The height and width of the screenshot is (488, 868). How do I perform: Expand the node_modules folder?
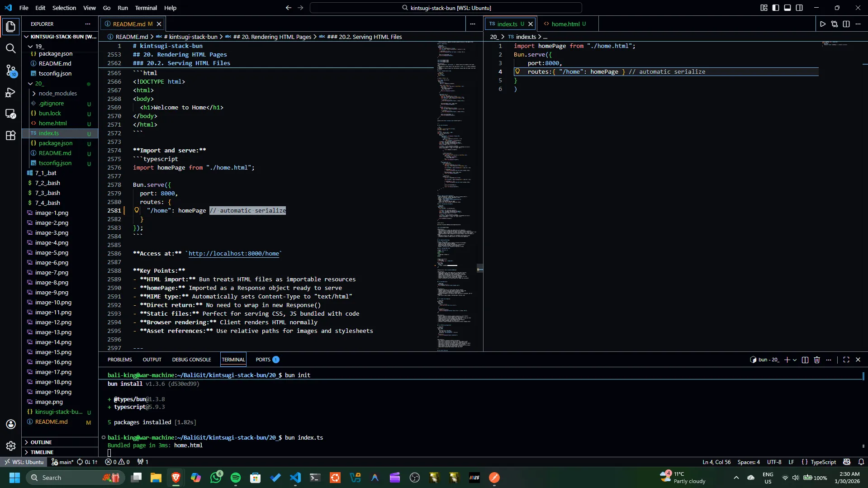(57, 94)
